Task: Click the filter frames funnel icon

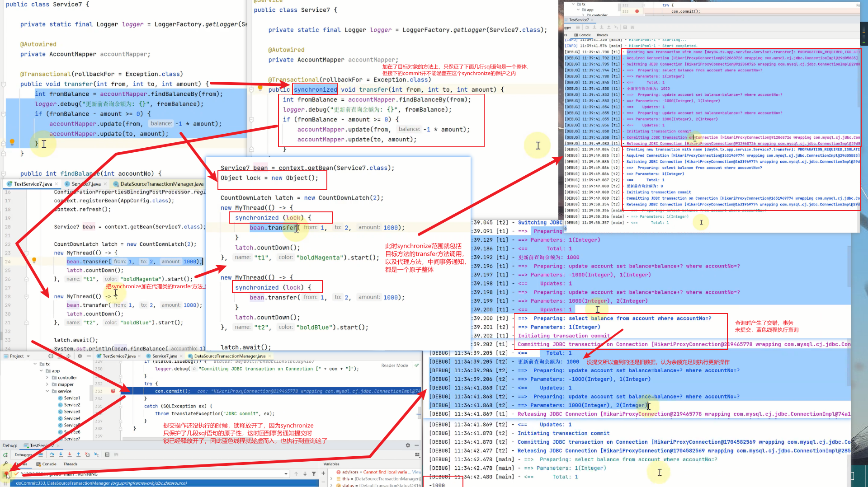Action: point(315,473)
